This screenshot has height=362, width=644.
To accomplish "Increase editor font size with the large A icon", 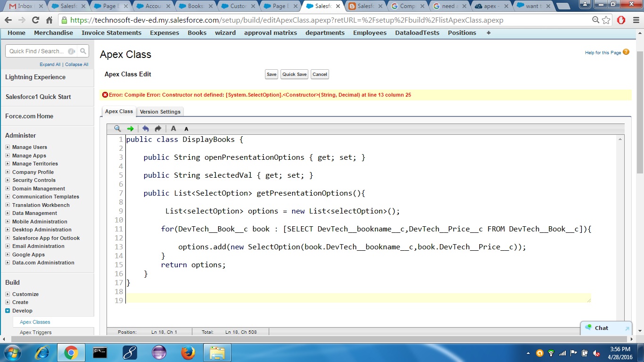I will 173,129.
